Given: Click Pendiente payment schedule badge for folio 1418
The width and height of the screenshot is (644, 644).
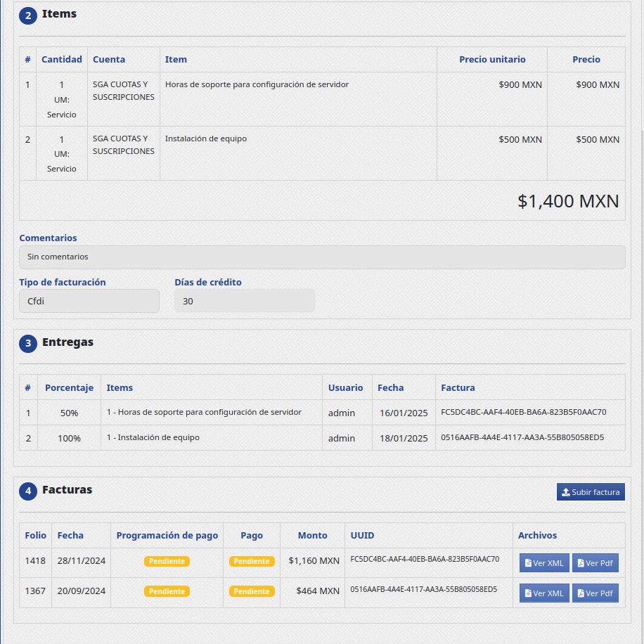Looking at the screenshot, I should tap(167, 562).
